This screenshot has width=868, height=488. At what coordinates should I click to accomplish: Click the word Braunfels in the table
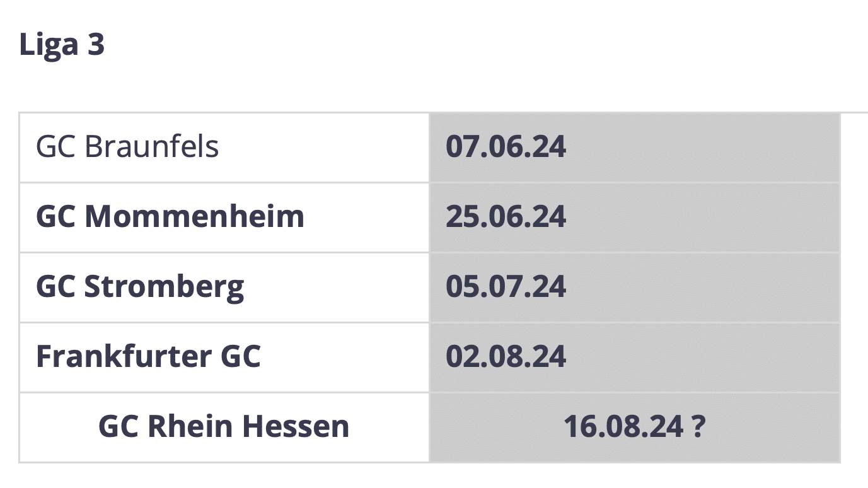[x=152, y=147]
